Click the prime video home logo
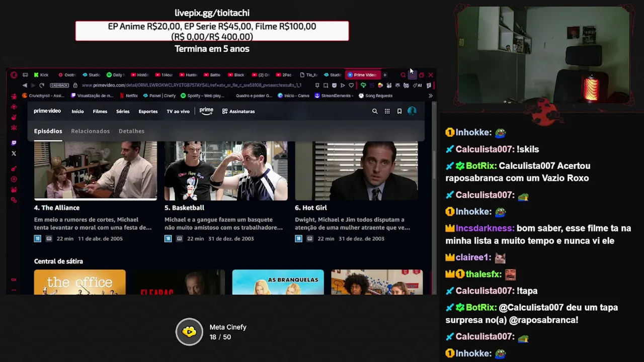The height and width of the screenshot is (362, 644). [47, 111]
